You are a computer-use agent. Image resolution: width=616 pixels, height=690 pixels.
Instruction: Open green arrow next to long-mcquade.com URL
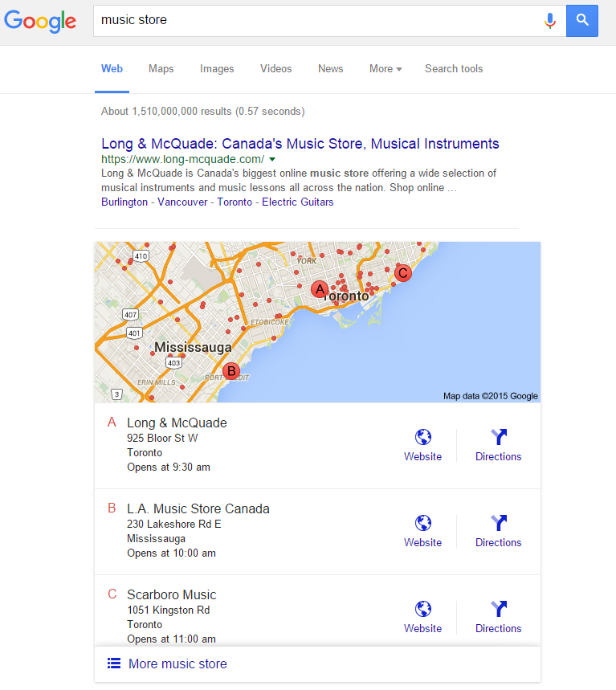[x=272, y=160]
